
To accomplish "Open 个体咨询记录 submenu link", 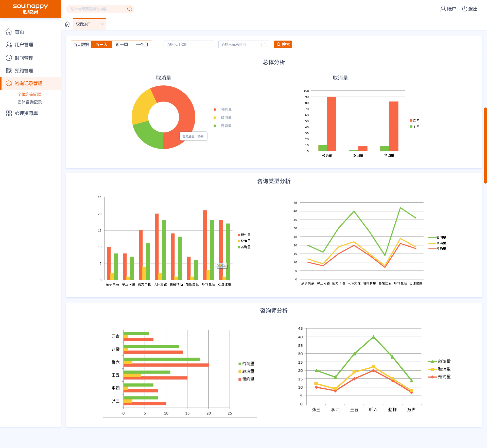I will click(30, 95).
